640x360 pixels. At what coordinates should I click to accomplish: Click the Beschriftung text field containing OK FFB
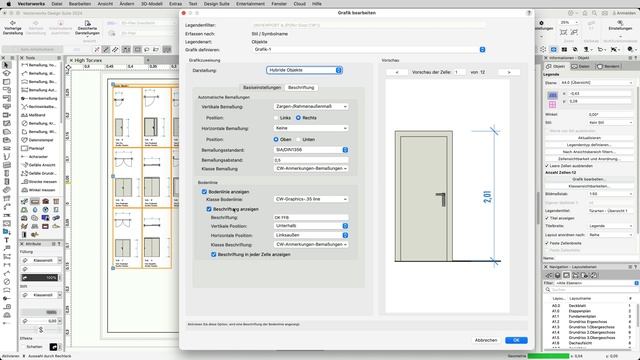[311, 218]
